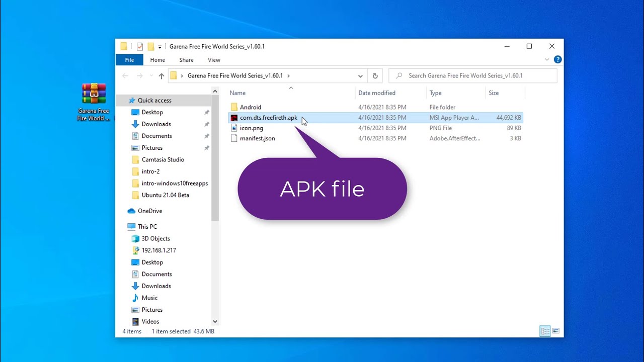Click the Search Garena Free Fire box

(x=473, y=76)
